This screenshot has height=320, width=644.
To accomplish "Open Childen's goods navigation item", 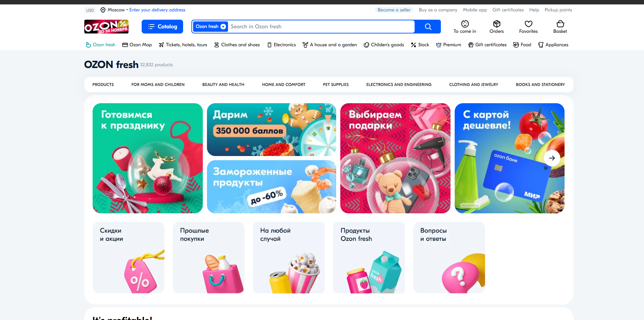I will click(383, 45).
